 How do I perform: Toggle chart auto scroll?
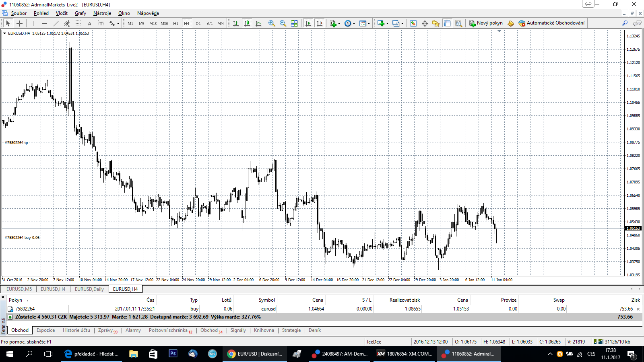pyautogui.click(x=308, y=23)
